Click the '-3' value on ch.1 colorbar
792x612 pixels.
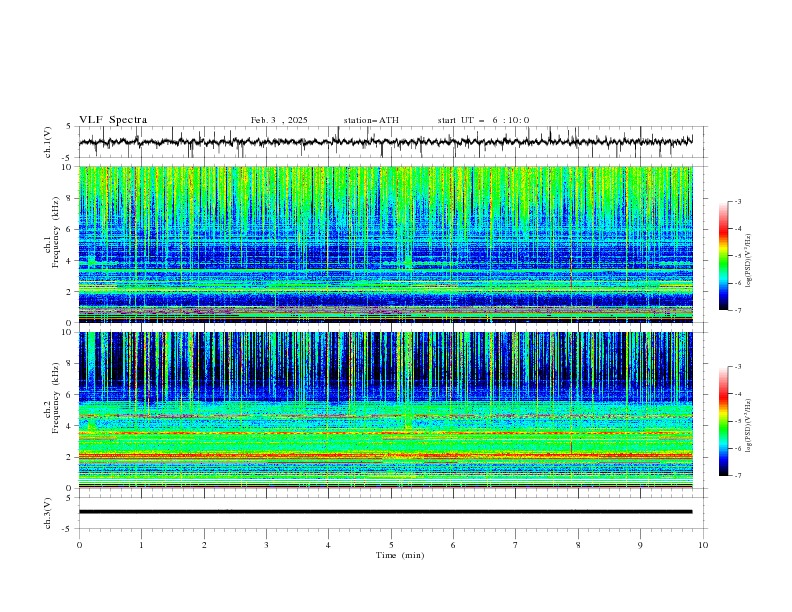click(737, 201)
